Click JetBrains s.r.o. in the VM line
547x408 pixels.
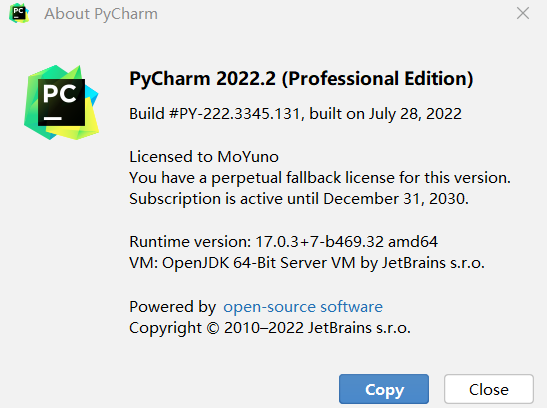coord(433,263)
